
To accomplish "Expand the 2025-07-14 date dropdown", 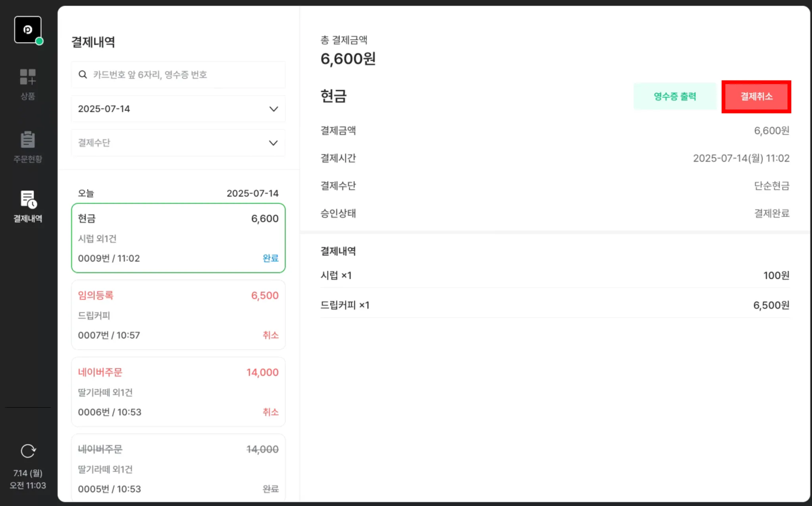I will point(178,109).
